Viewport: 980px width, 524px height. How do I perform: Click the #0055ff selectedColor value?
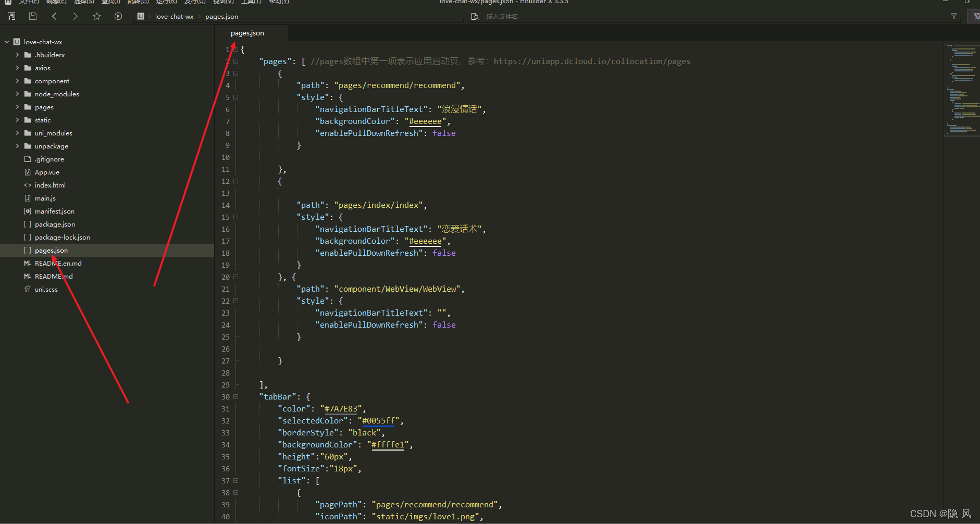[x=378, y=421]
